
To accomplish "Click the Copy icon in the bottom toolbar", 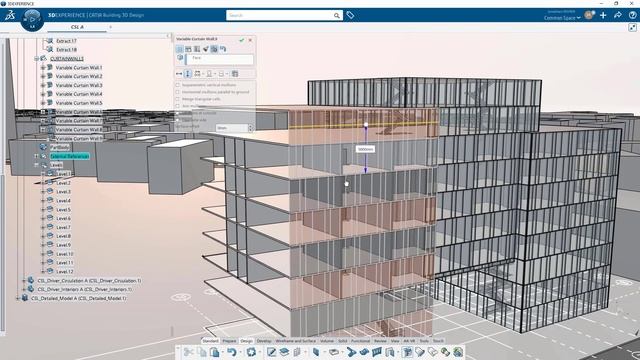I will (202, 352).
